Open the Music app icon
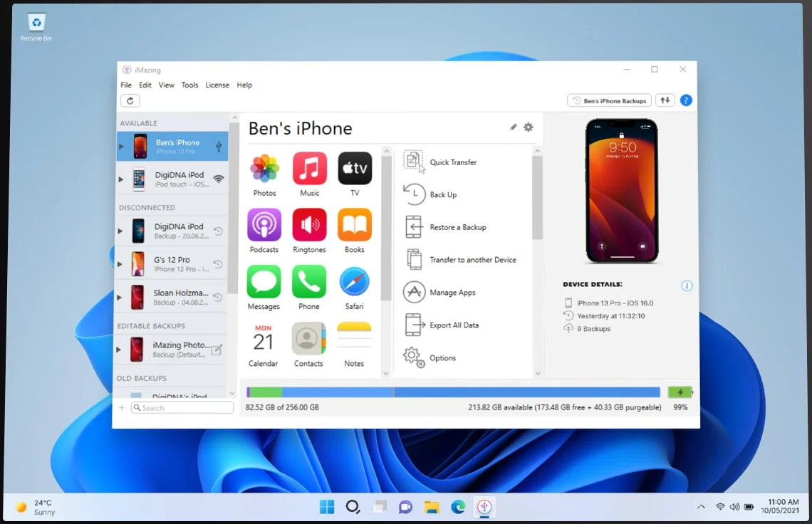 [x=310, y=169]
